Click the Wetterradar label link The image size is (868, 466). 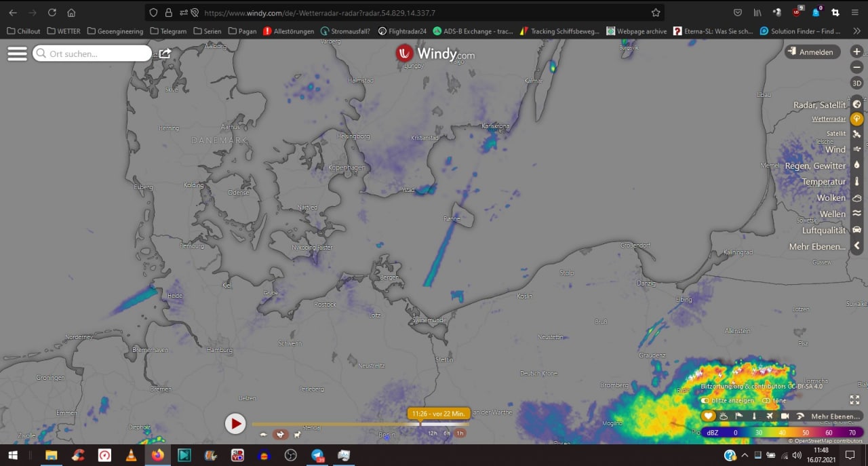click(829, 119)
